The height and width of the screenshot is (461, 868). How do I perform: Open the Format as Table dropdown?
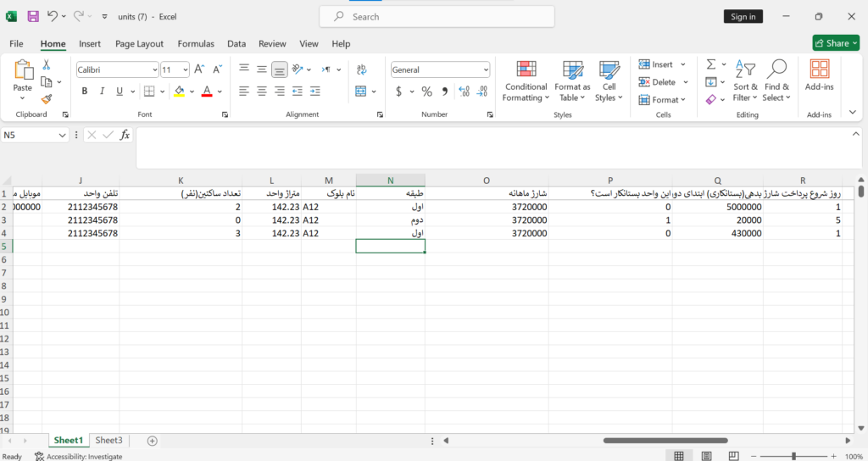572,81
